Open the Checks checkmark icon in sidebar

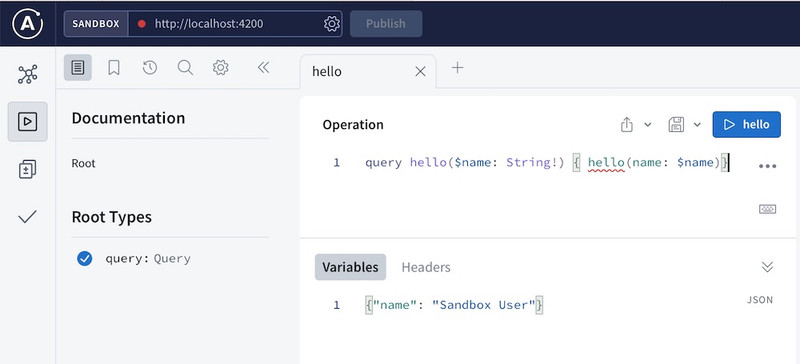[x=28, y=217]
